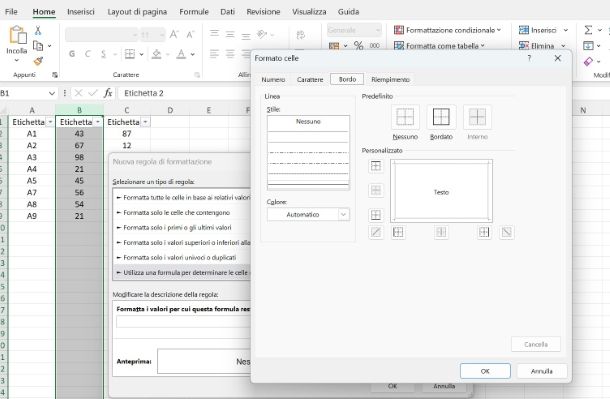The width and height of the screenshot is (610, 399).
Task: Toggle bold G formatting
Action: pyautogui.click(x=72, y=54)
